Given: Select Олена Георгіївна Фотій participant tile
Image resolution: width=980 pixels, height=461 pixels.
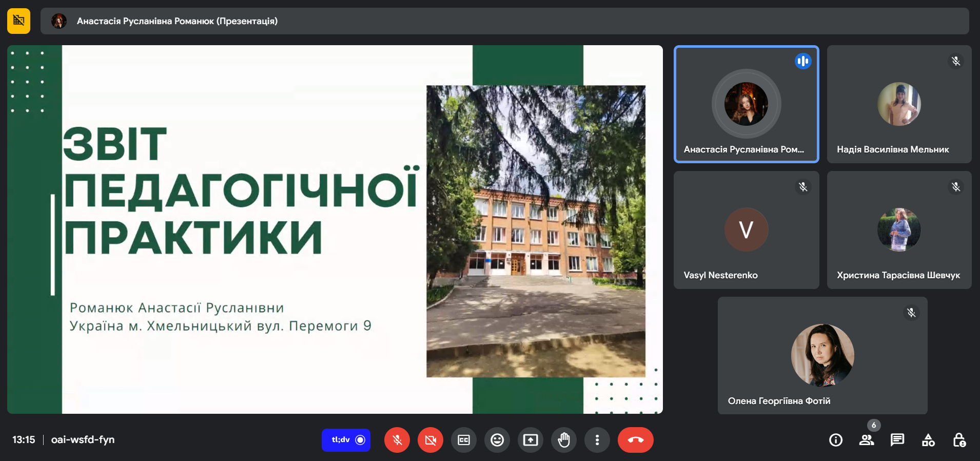Looking at the screenshot, I should [822, 355].
